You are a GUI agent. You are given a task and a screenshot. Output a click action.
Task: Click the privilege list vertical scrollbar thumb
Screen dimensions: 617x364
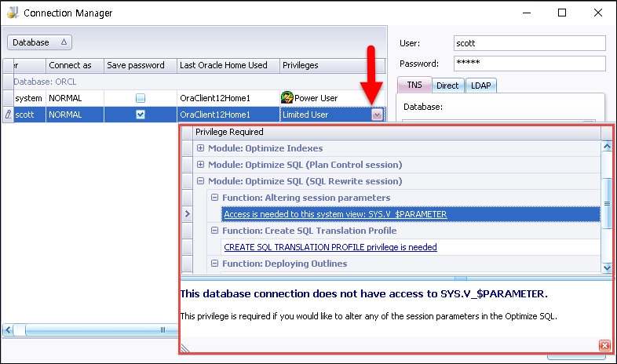[607, 204]
